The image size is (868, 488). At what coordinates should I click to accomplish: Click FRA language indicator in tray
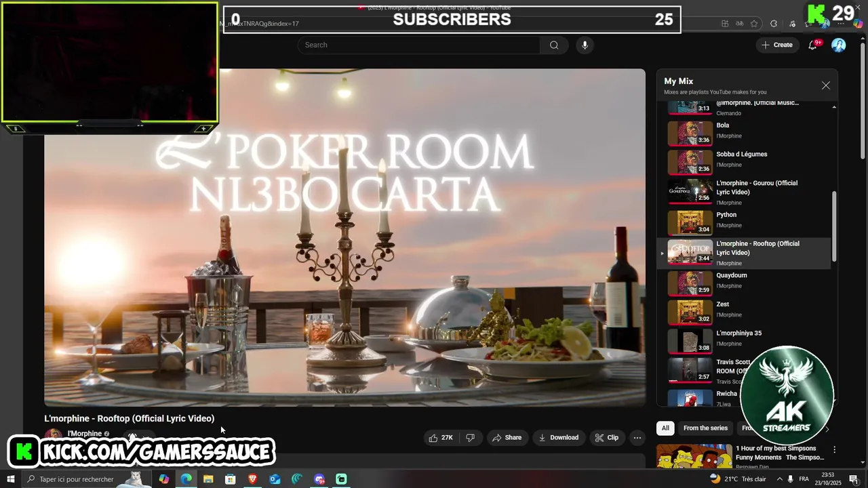coord(804,479)
